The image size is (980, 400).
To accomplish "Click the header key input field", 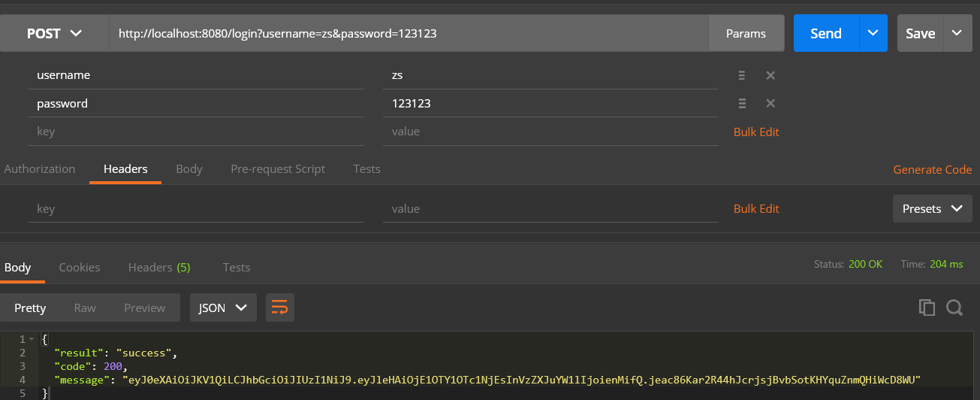I will click(x=196, y=208).
